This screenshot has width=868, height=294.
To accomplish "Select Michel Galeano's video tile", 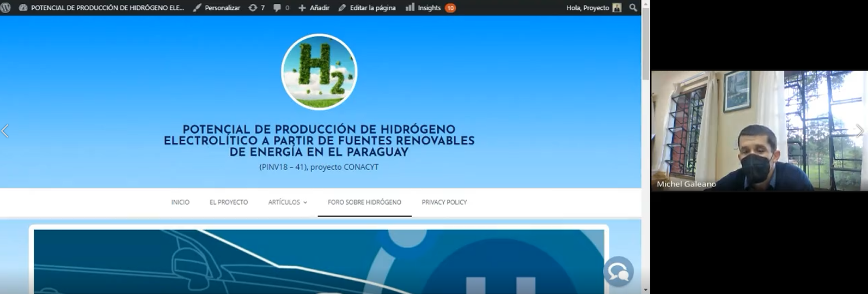I will (x=760, y=131).
